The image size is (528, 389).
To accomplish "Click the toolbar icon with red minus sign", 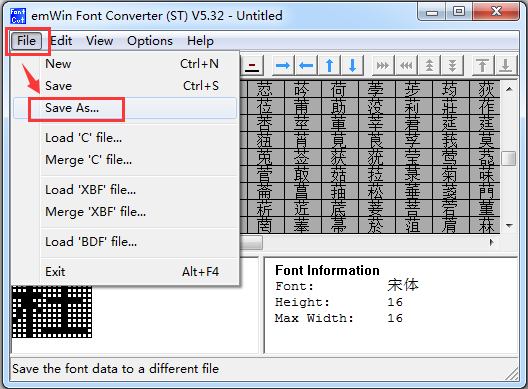I will point(252,65).
